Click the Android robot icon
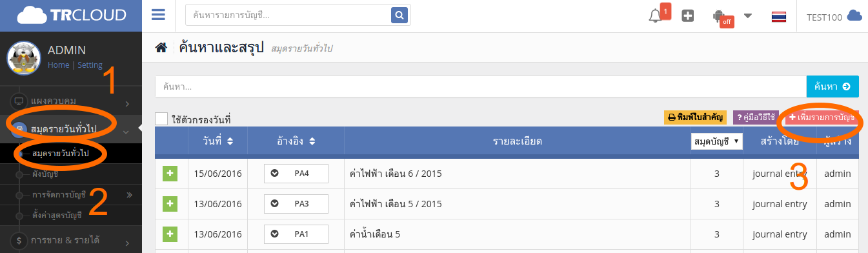868x253 pixels. (720, 15)
